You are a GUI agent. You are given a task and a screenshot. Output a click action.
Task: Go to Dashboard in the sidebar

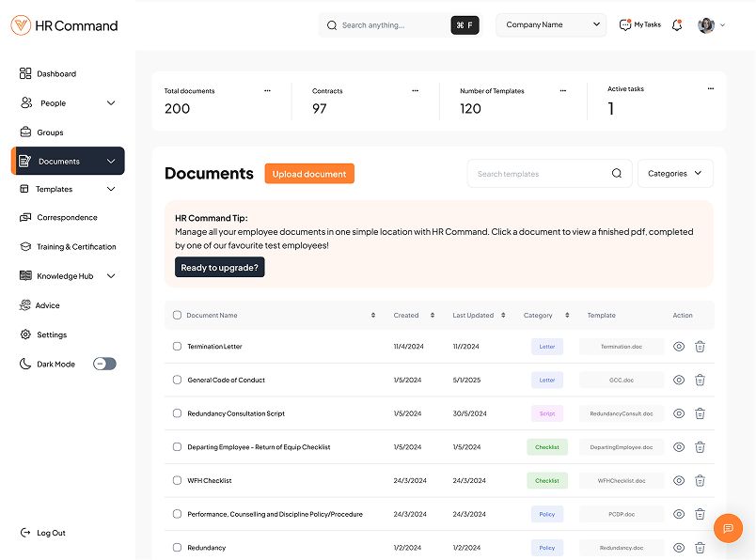coord(56,74)
